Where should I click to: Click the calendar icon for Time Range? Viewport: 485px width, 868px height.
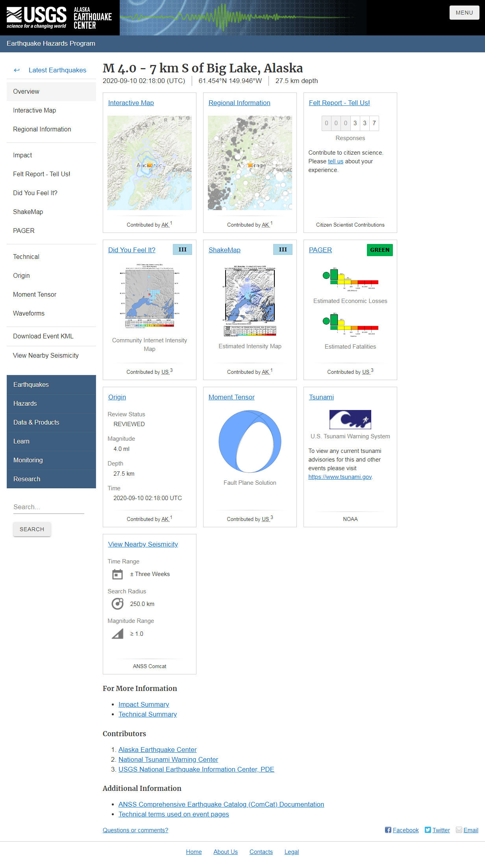[117, 574]
